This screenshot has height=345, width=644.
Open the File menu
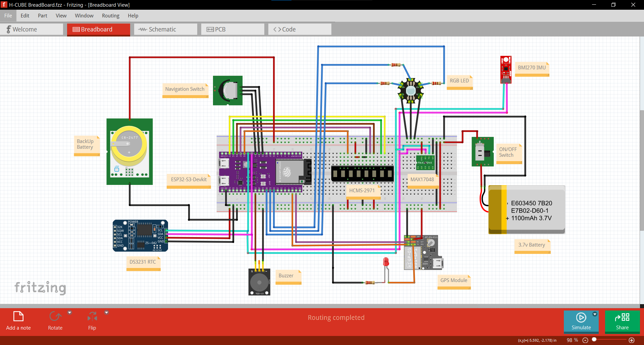[x=8, y=16]
